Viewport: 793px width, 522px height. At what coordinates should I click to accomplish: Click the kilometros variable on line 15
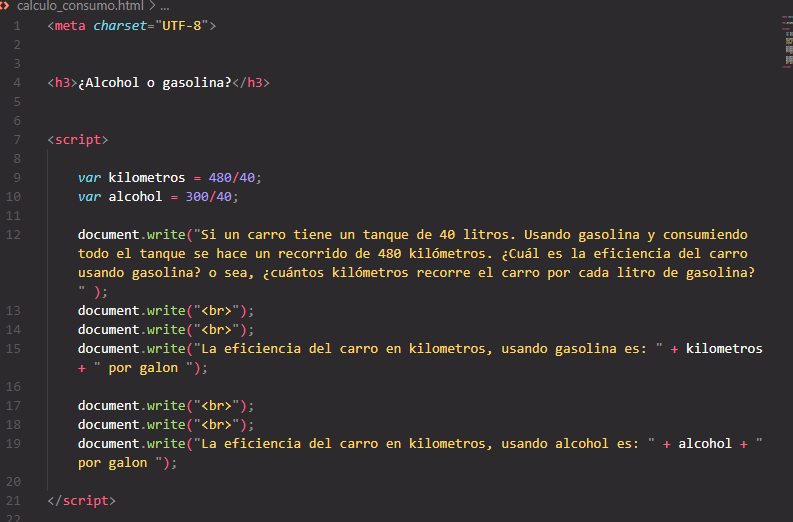tap(724, 349)
